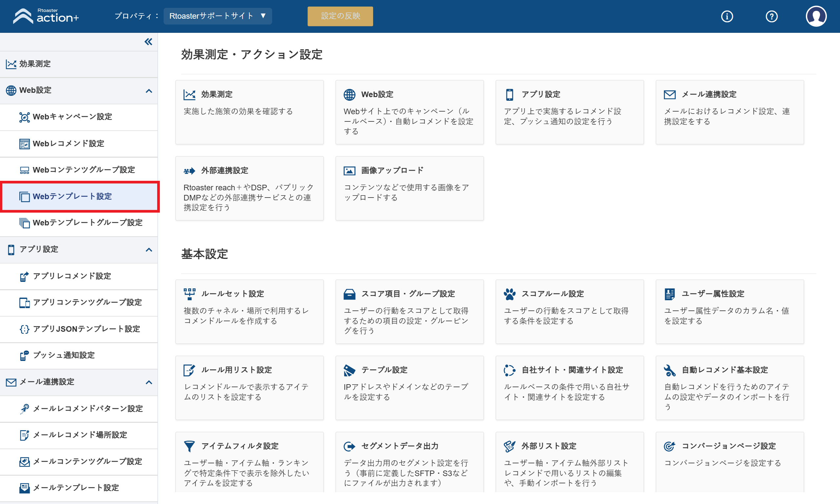
Task: Open the 効果測定 card
Action: [x=250, y=112]
